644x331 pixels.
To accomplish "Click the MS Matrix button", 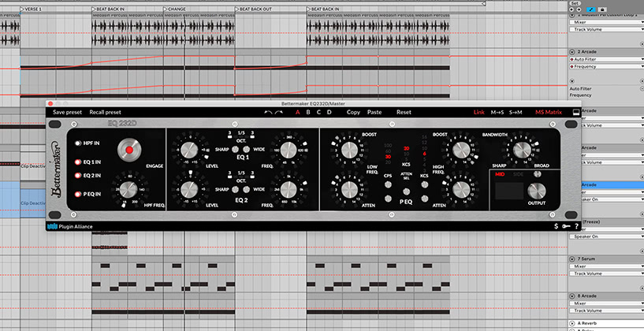I will [549, 112].
